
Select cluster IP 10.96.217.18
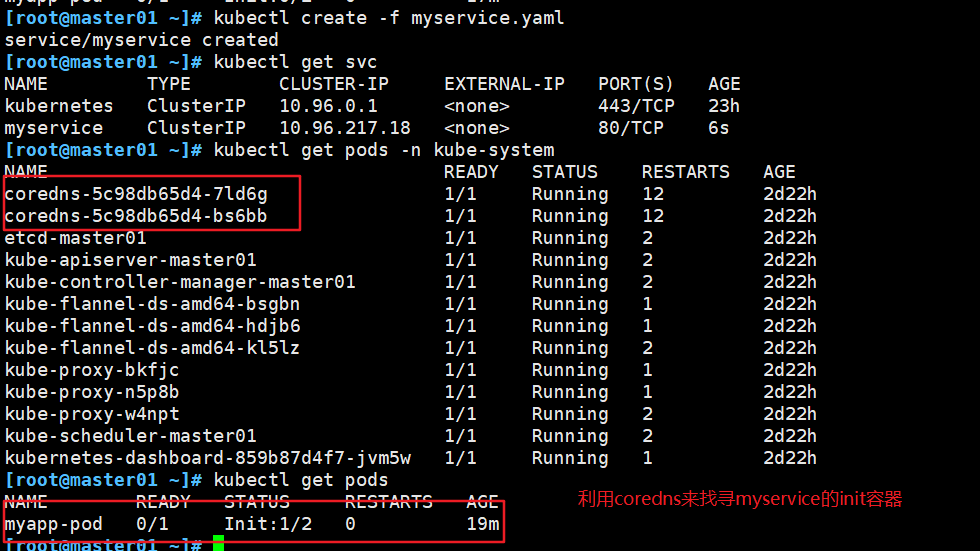pos(345,128)
